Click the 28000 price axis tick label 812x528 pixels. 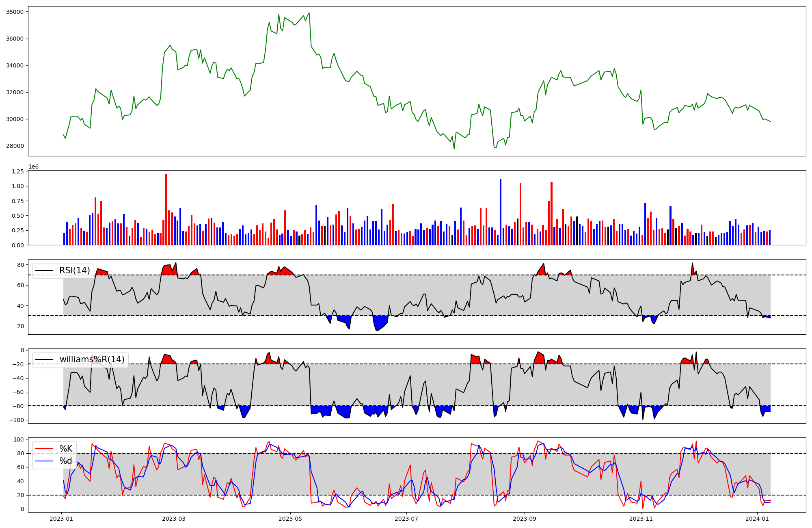15,146
